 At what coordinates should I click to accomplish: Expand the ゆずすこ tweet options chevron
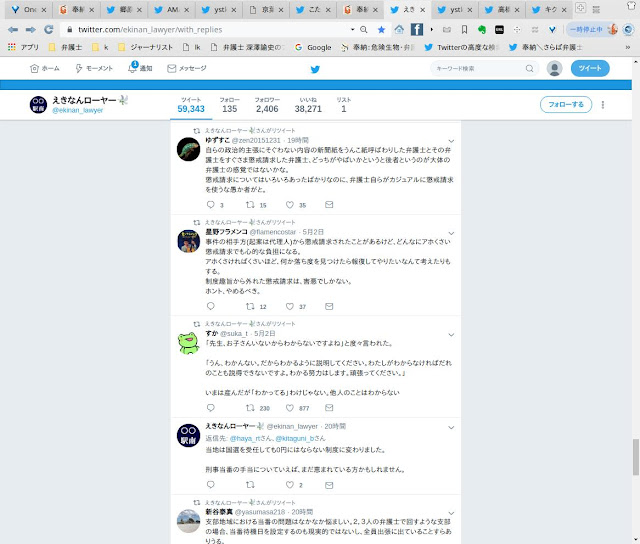point(451,141)
